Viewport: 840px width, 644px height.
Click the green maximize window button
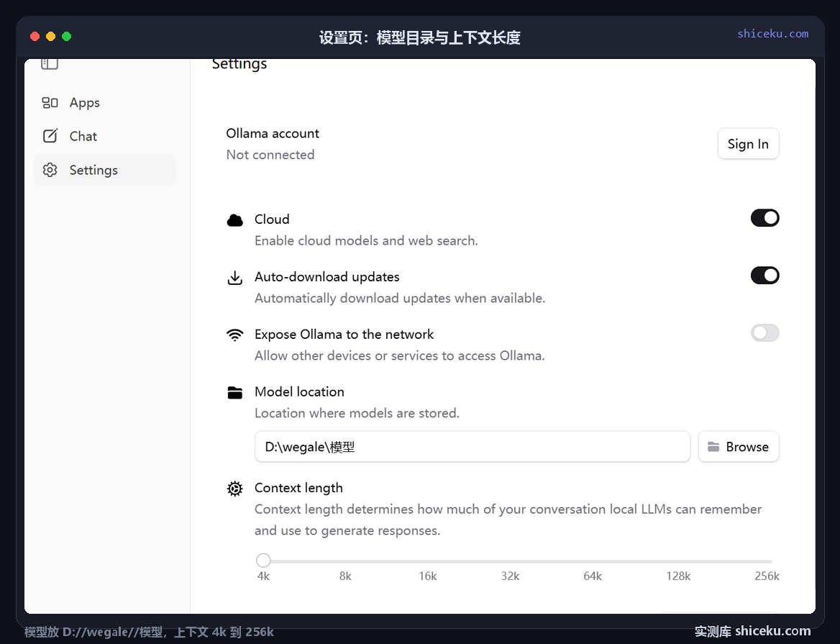[x=66, y=37]
